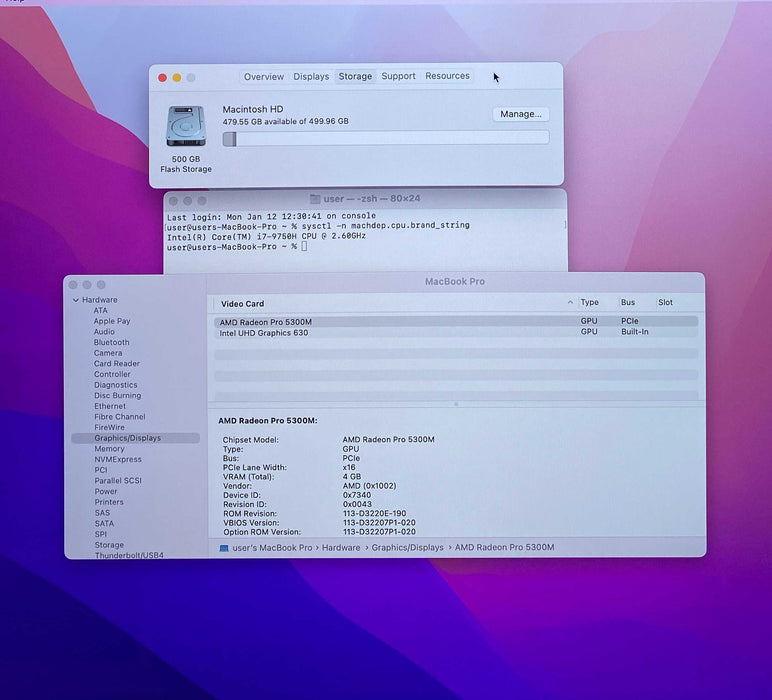
Task: Click the Terminal command prompt cursor
Action: pos(304,246)
